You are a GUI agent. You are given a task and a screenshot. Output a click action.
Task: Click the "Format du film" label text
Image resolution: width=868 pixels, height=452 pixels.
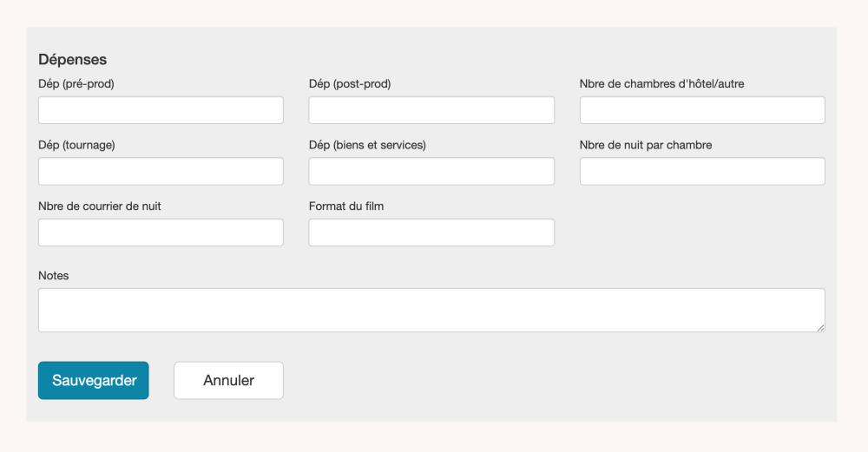tap(346, 206)
